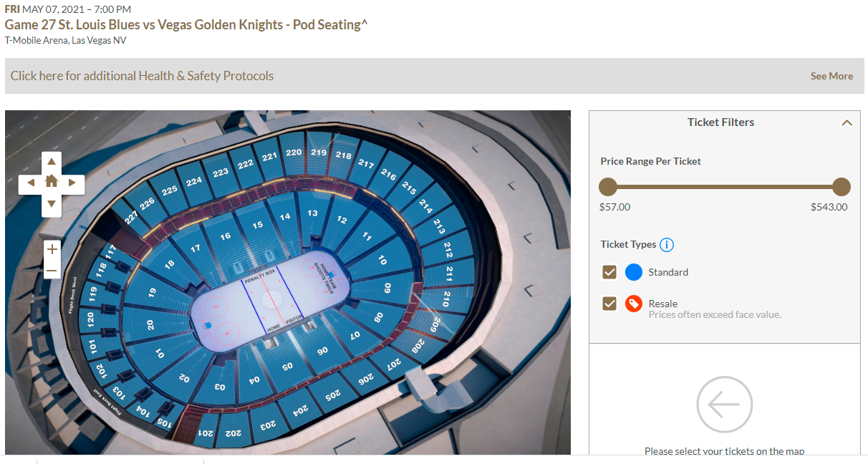
Task: Pan the seat map right
Action: click(72, 183)
